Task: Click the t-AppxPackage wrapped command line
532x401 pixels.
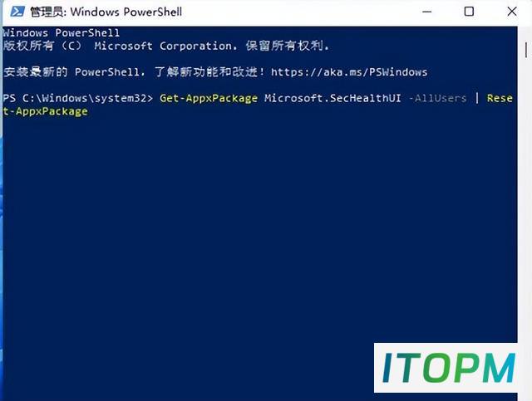Action: pos(45,111)
